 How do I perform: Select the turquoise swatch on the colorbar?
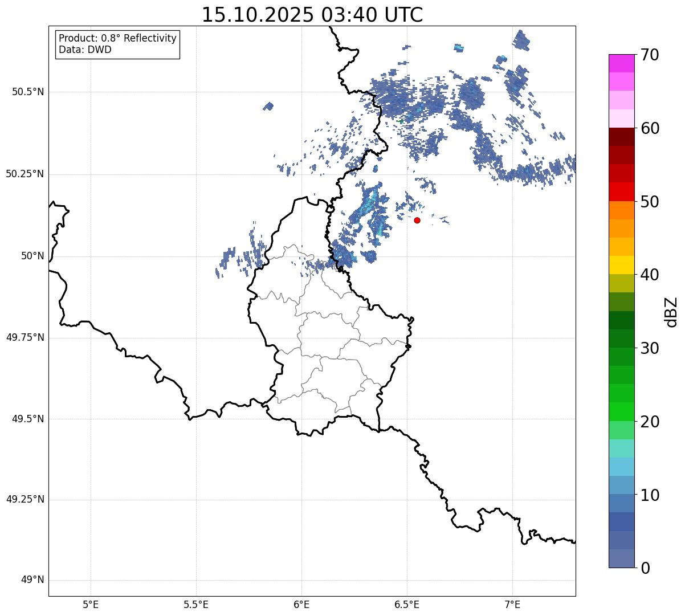click(x=621, y=448)
